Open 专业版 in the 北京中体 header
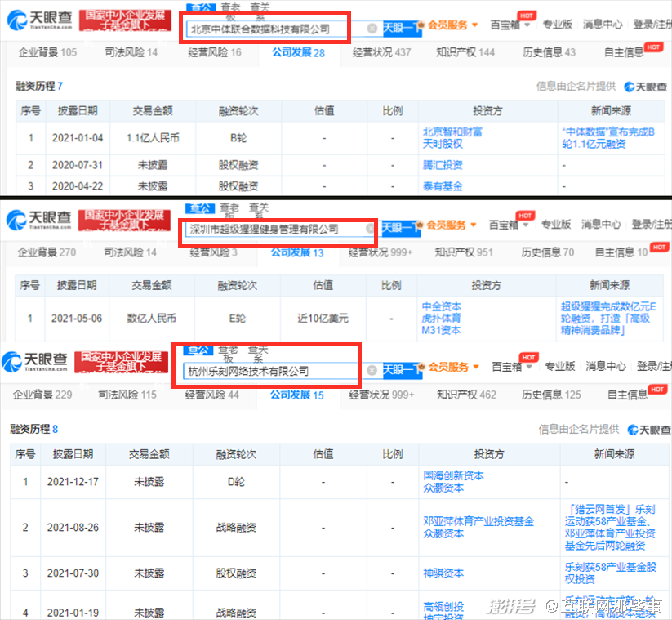 [557, 25]
